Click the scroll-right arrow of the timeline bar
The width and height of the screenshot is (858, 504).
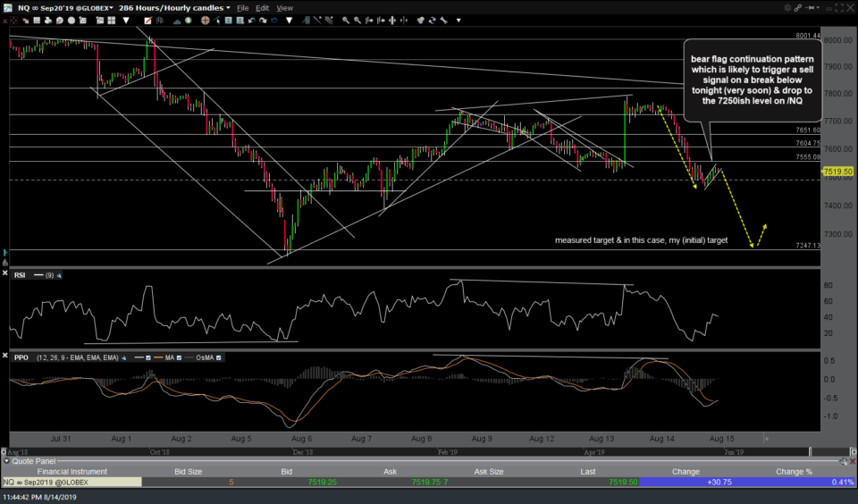853,452
